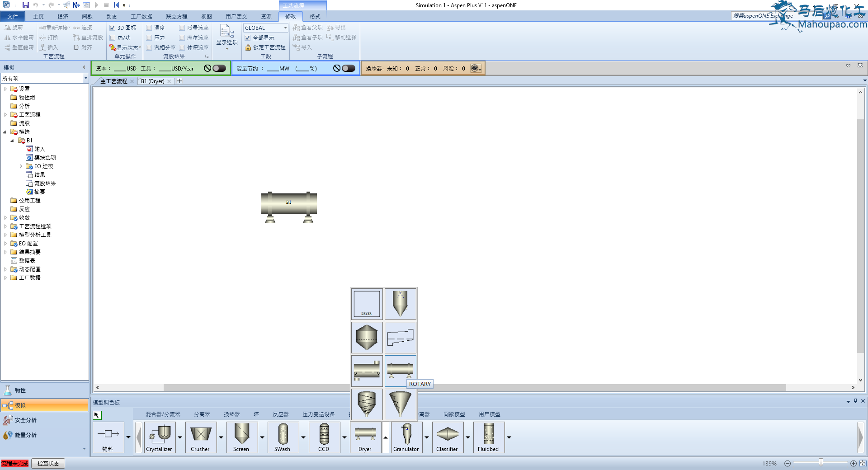Enable the heat/work checkbox
This screenshot has height=470, width=868.
(x=113, y=38)
